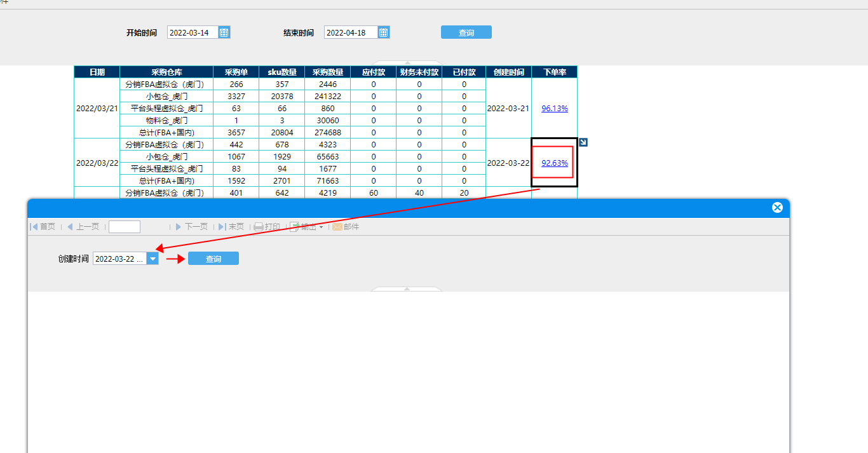
Task: Go to next page 下一页 in popup
Action: 191,227
